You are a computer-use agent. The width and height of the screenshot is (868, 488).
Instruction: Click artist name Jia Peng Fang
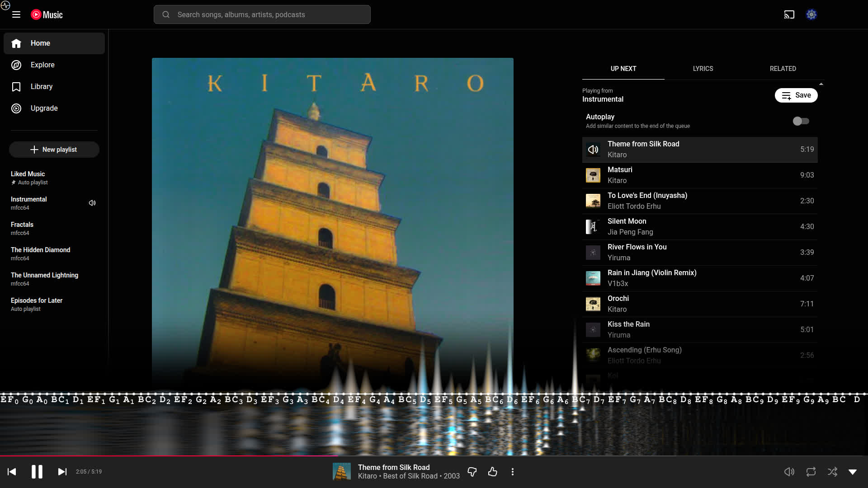coord(630,232)
